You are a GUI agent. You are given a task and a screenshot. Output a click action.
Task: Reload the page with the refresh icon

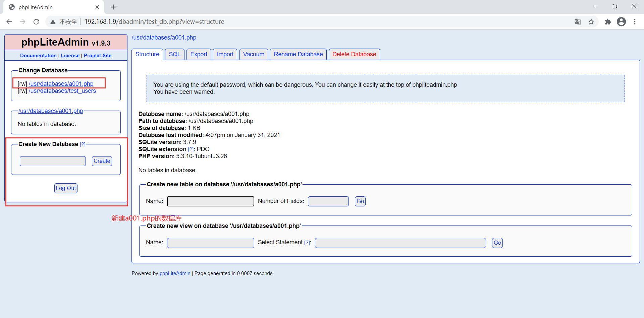click(36, 22)
